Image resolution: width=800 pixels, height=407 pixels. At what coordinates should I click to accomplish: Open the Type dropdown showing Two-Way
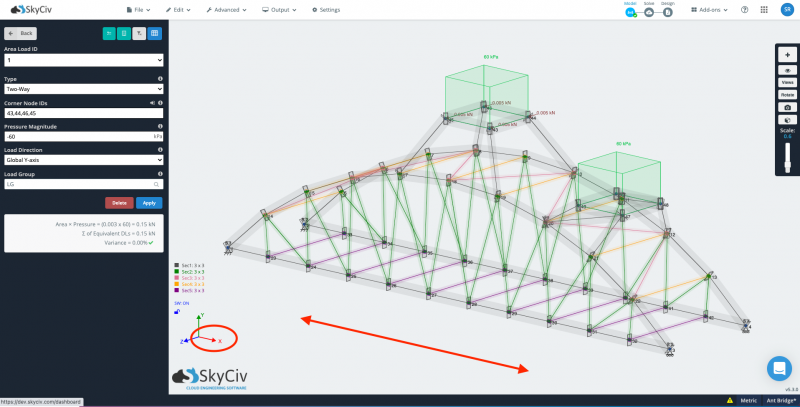click(83, 89)
